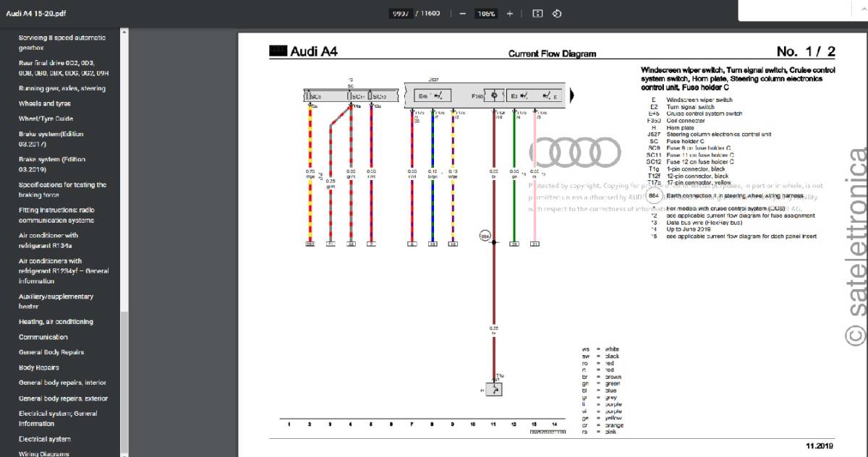Click the 'Steering column electronics control unit' legend entry
The image size is (868, 457).
click(x=719, y=134)
